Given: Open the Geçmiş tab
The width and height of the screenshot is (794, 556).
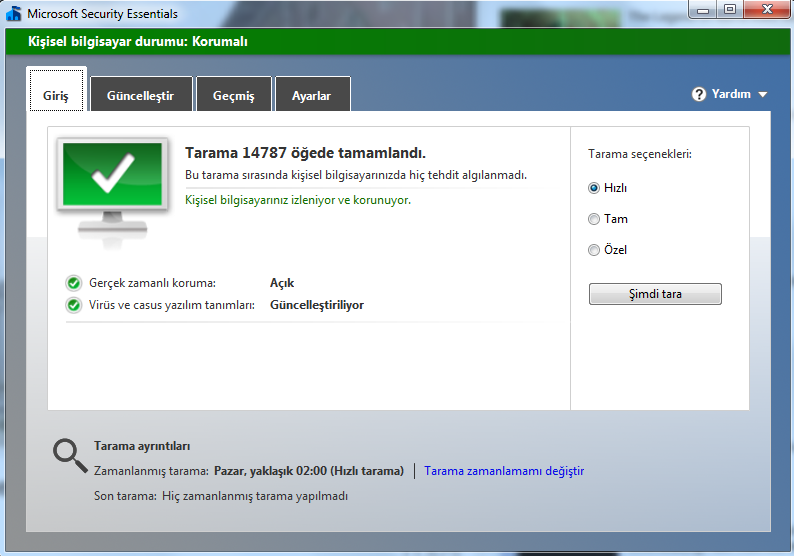Looking at the screenshot, I should (234, 94).
